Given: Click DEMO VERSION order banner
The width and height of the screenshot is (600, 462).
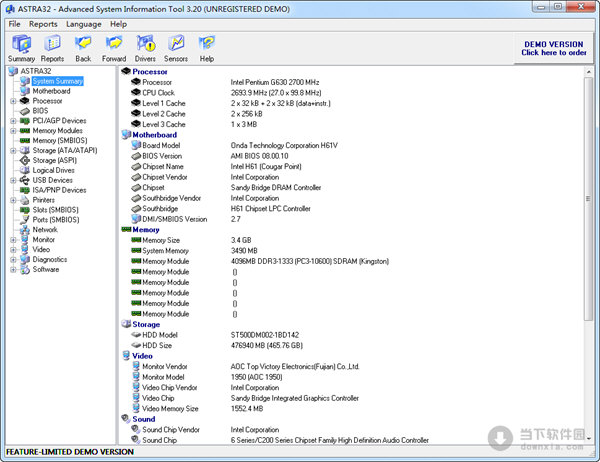Looking at the screenshot, I should tap(554, 49).
